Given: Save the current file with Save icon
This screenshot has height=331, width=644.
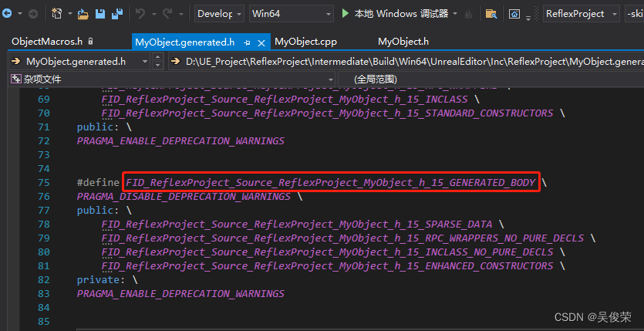Looking at the screenshot, I should point(100,14).
